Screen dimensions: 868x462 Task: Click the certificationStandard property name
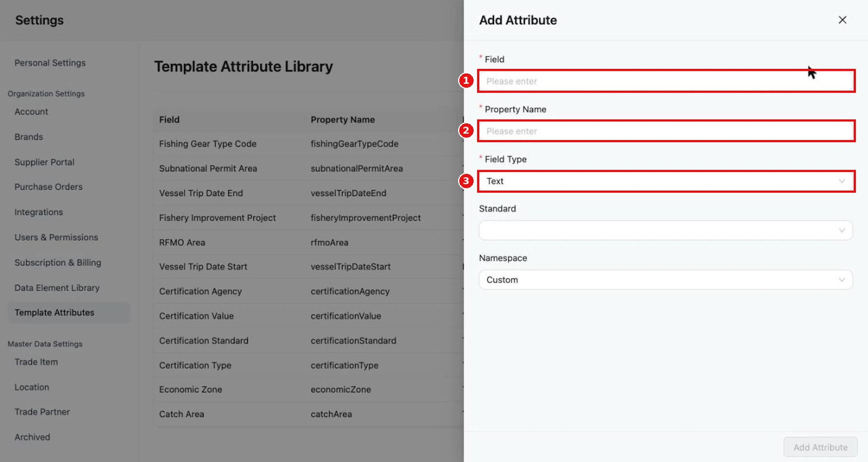[x=354, y=340]
